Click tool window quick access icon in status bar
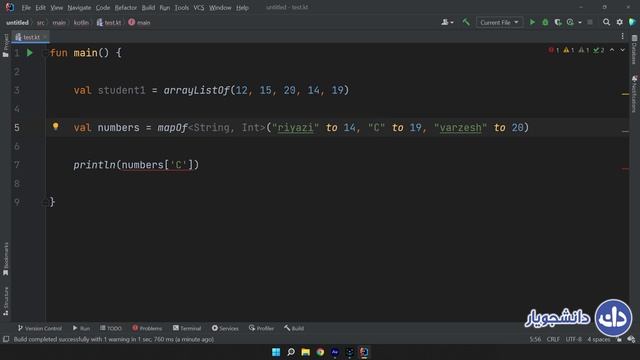This screenshot has width=640, height=360. [x=6, y=339]
